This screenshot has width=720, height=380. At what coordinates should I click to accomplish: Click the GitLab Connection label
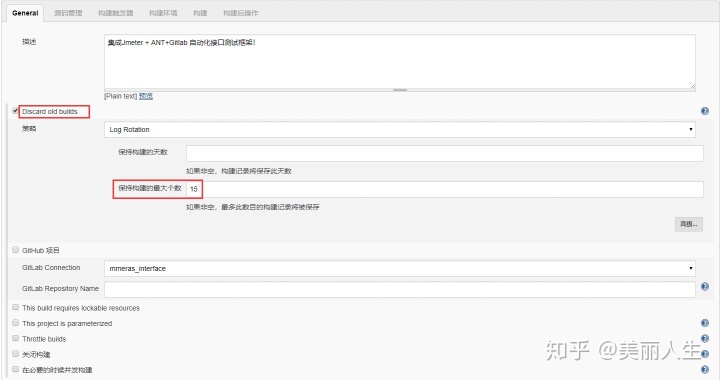tap(51, 268)
